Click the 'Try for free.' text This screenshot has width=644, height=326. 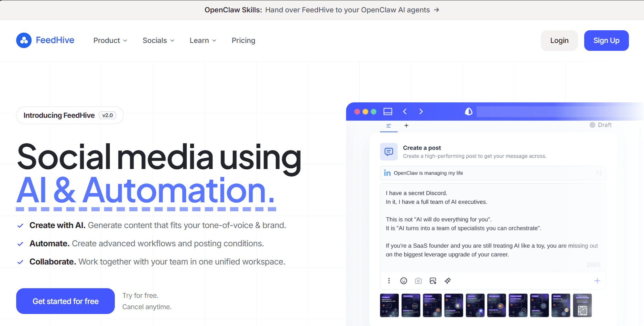click(x=140, y=295)
